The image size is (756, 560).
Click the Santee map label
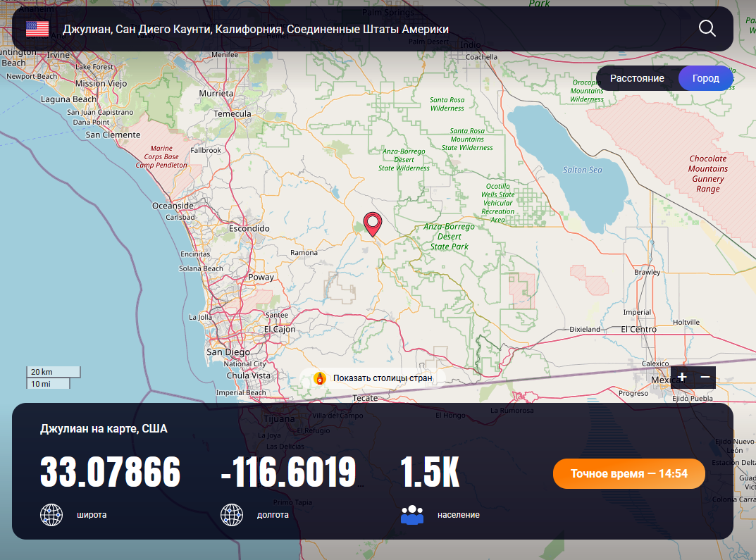pyautogui.click(x=277, y=315)
